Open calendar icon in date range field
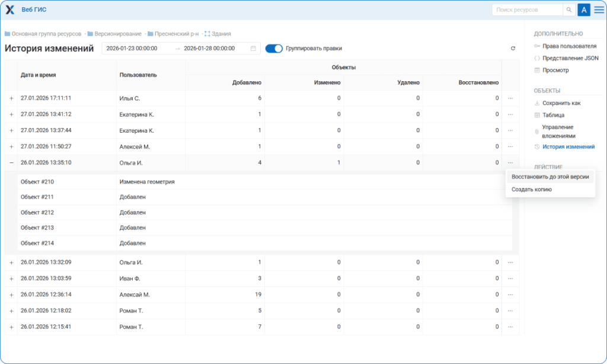The image size is (607, 364). [253, 49]
